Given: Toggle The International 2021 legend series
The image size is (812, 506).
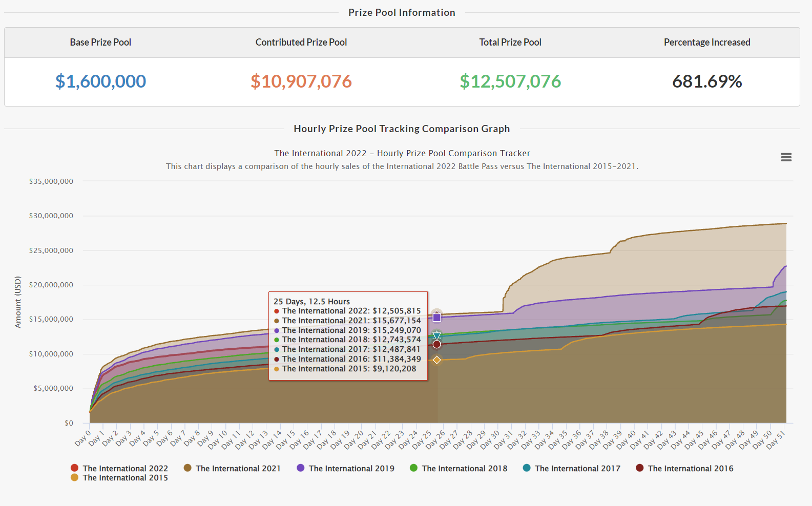Looking at the screenshot, I should 232,468.
